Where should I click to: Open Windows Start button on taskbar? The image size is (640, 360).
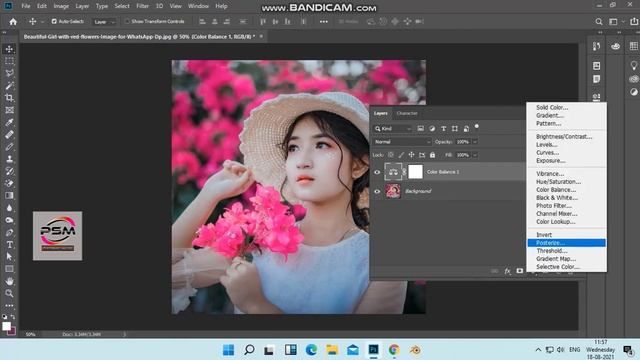[229, 350]
